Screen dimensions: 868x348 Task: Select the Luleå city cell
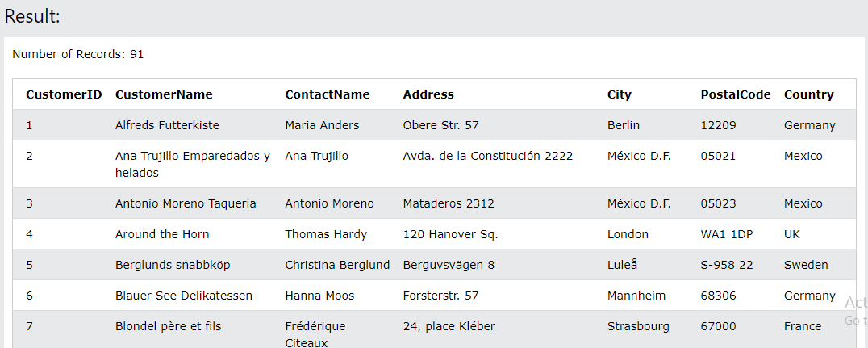(624, 265)
